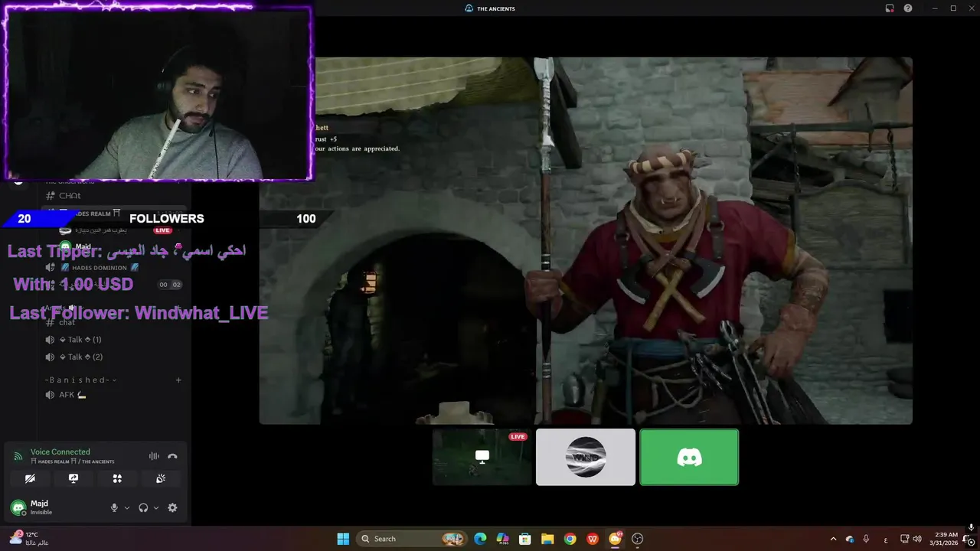Click the microphone tray icon
This screenshot has width=980, height=551.
click(866, 539)
